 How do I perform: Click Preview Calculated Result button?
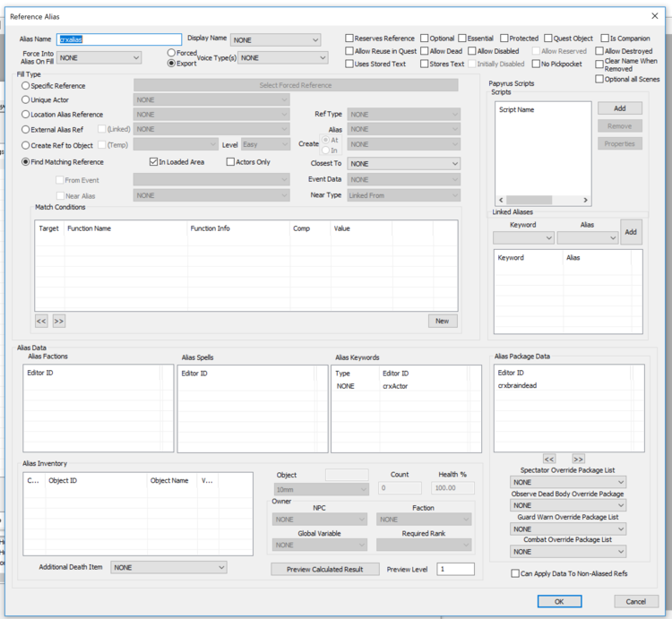[325, 570]
